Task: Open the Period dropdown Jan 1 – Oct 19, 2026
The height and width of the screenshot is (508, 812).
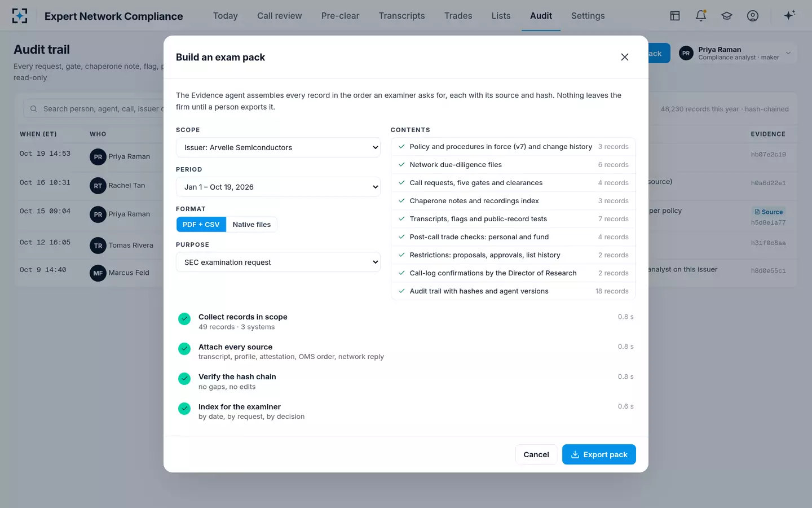Action: 278,187
